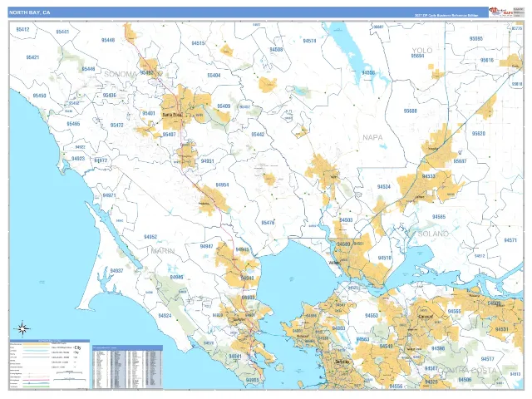
Task: Click ZIP code label 95441
Action: tap(62, 32)
